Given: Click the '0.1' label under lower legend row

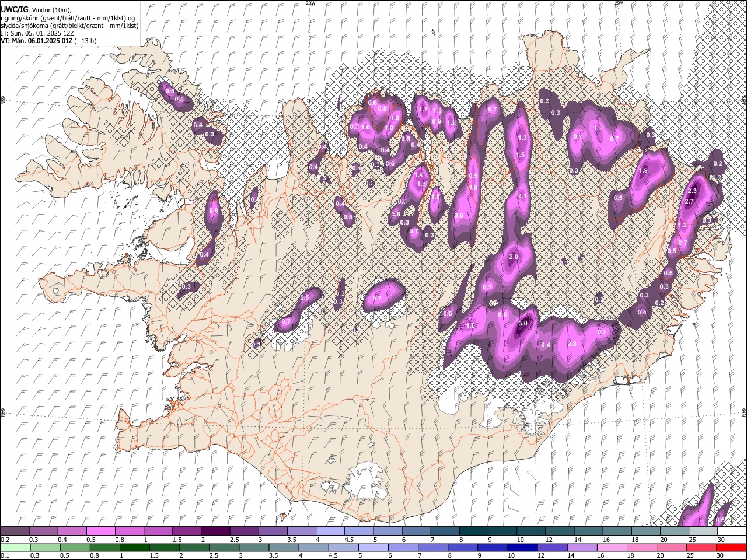Looking at the screenshot, I should 5,556.
